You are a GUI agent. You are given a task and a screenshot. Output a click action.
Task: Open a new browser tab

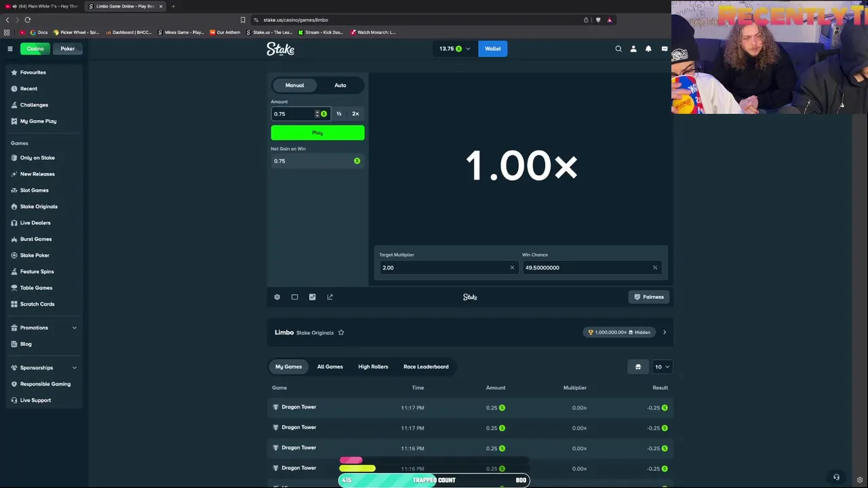[173, 6]
